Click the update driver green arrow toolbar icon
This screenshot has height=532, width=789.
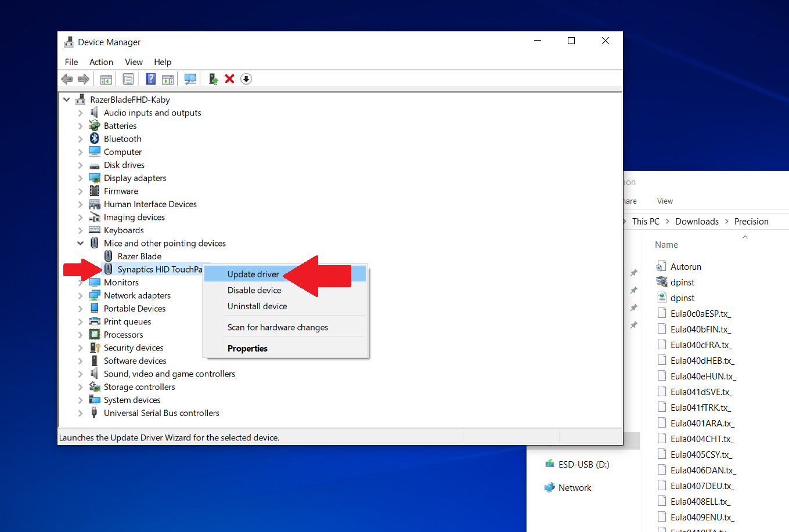point(213,79)
